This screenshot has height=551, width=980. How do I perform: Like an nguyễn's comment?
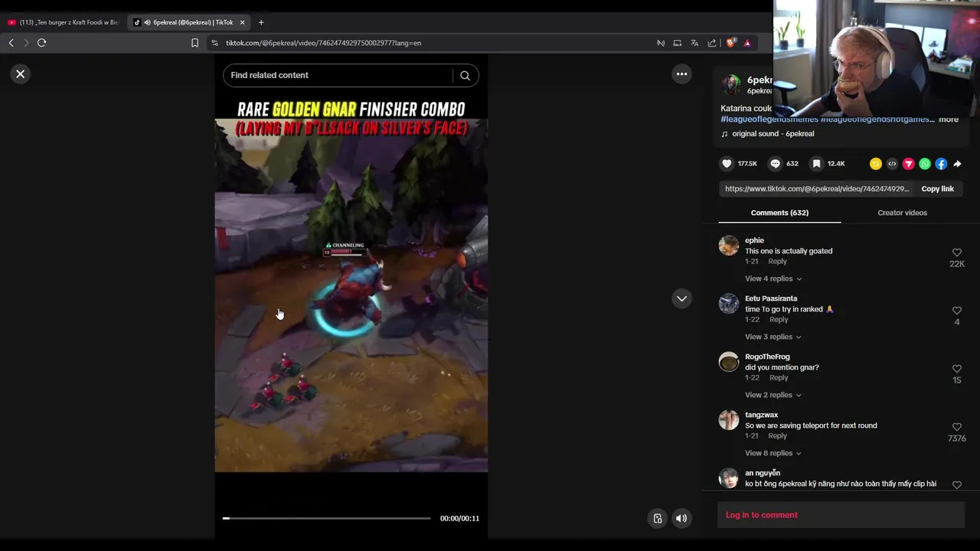click(x=957, y=485)
